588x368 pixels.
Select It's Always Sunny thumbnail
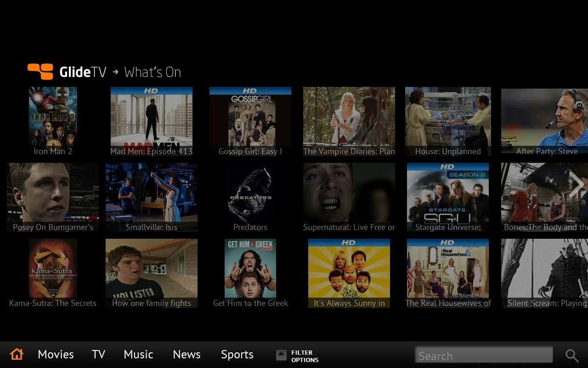(349, 273)
